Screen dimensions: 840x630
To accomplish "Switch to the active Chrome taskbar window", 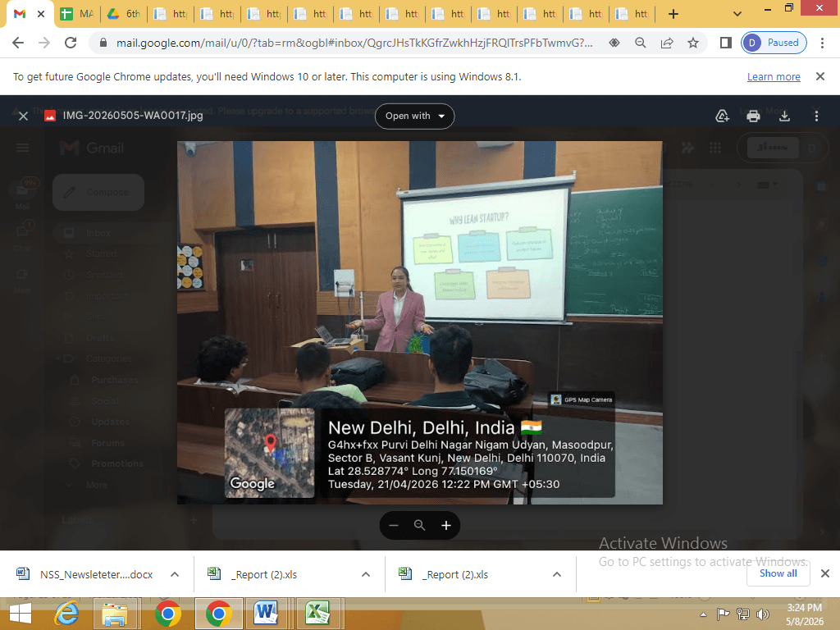I will [x=218, y=614].
